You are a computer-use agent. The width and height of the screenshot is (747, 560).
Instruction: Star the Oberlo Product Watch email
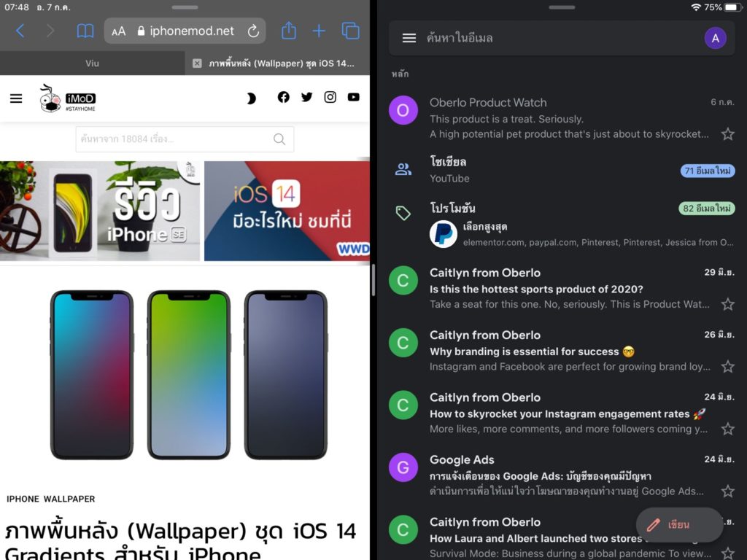pos(727,134)
